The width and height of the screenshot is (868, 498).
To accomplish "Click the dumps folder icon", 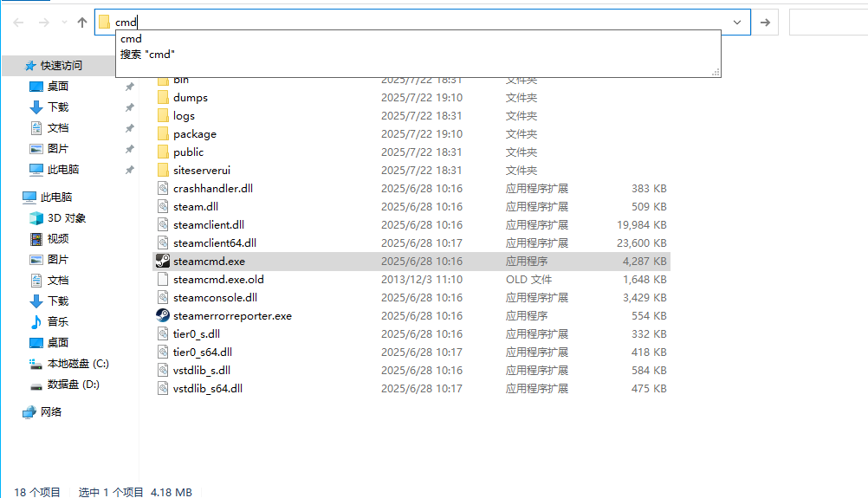I will pyautogui.click(x=163, y=97).
